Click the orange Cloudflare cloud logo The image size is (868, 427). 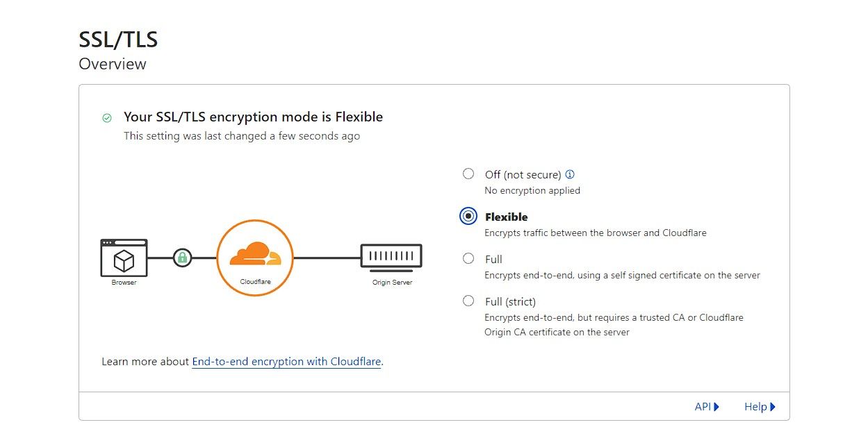pos(255,254)
